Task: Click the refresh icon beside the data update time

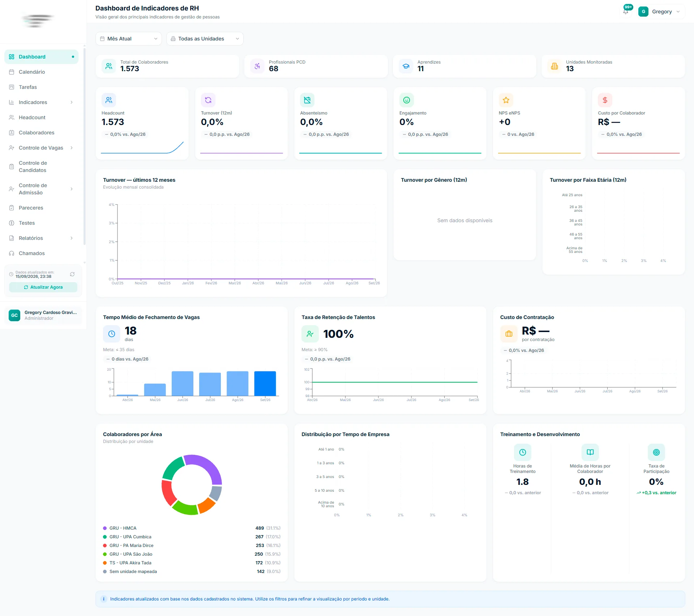Action: [x=72, y=274]
